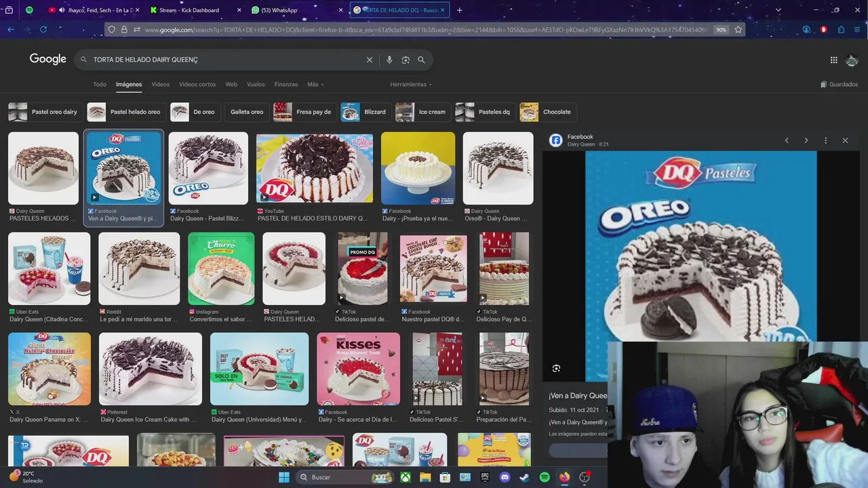Viewport: 868px width, 488px height.
Task: Open OBS Studio from the taskbar
Action: click(585, 477)
